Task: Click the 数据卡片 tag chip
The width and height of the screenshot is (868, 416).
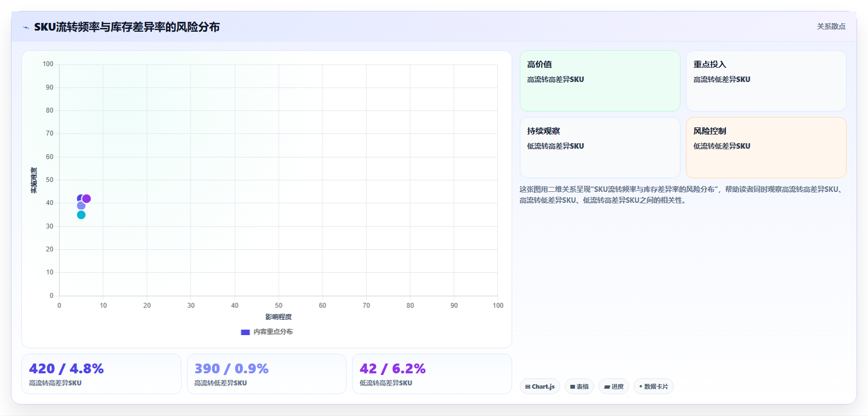Action: [x=653, y=386]
